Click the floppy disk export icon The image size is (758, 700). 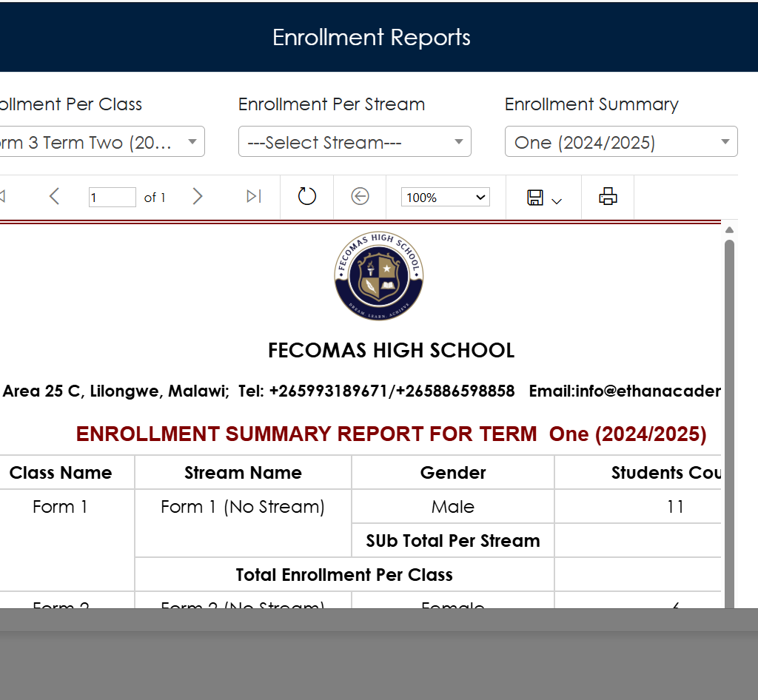click(x=535, y=197)
